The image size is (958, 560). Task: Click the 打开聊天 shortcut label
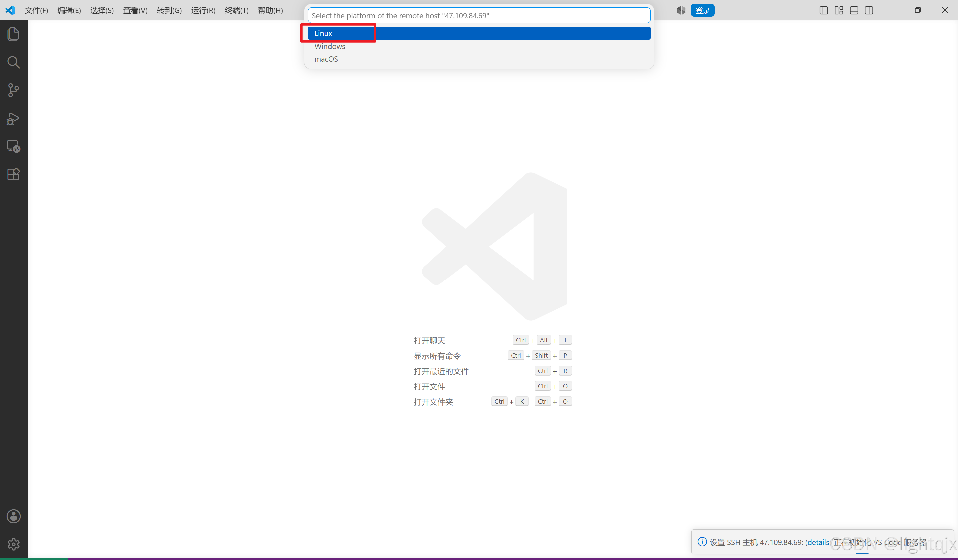point(429,341)
